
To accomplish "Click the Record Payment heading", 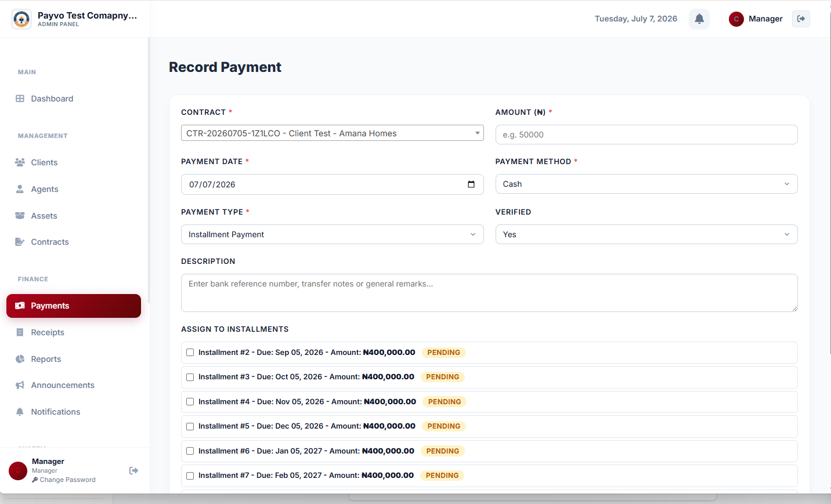I will pos(225,67).
